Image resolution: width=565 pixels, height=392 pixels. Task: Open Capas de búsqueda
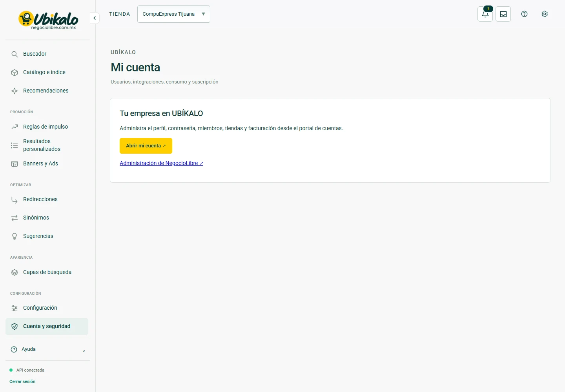(x=47, y=272)
